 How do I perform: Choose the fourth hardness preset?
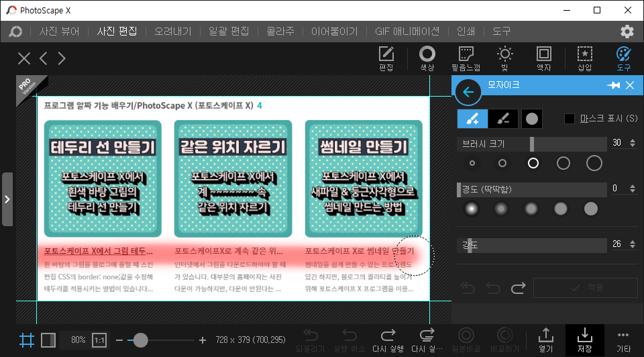pos(561,209)
